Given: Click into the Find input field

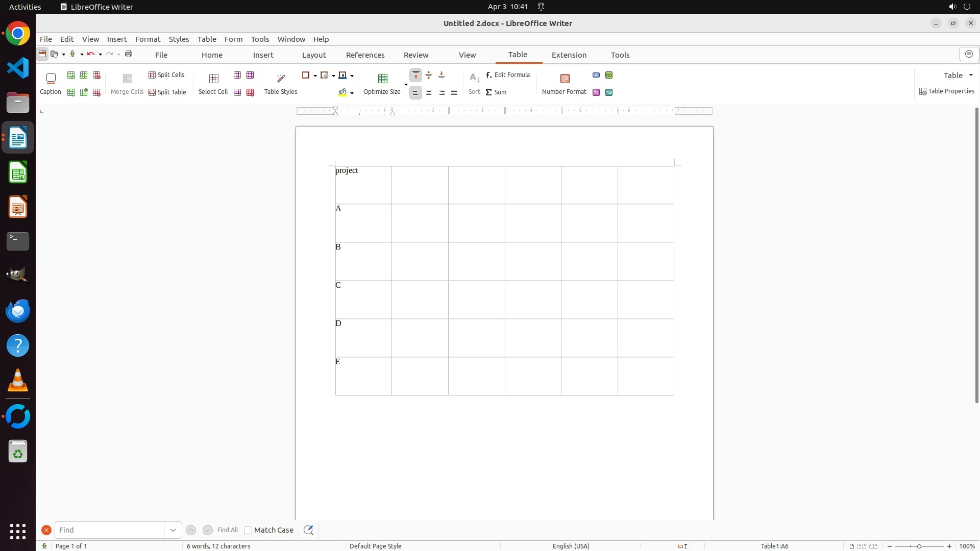Looking at the screenshot, I should pos(109,530).
